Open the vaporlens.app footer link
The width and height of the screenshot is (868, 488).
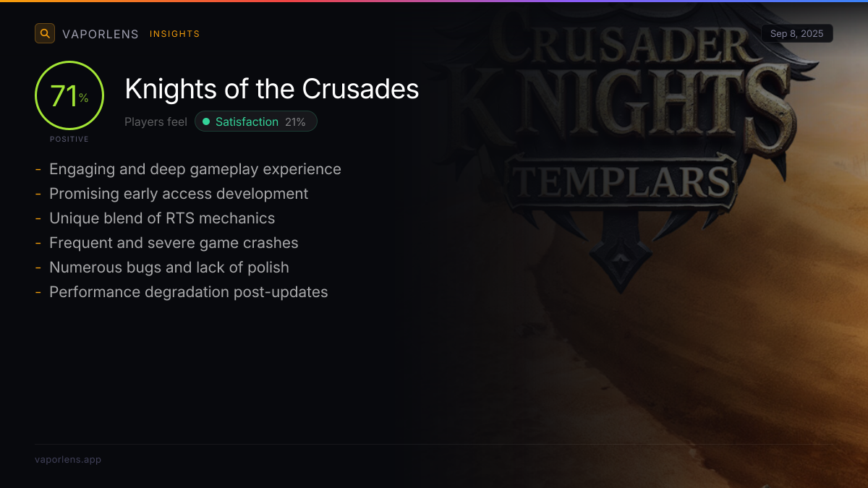coord(68,459)
